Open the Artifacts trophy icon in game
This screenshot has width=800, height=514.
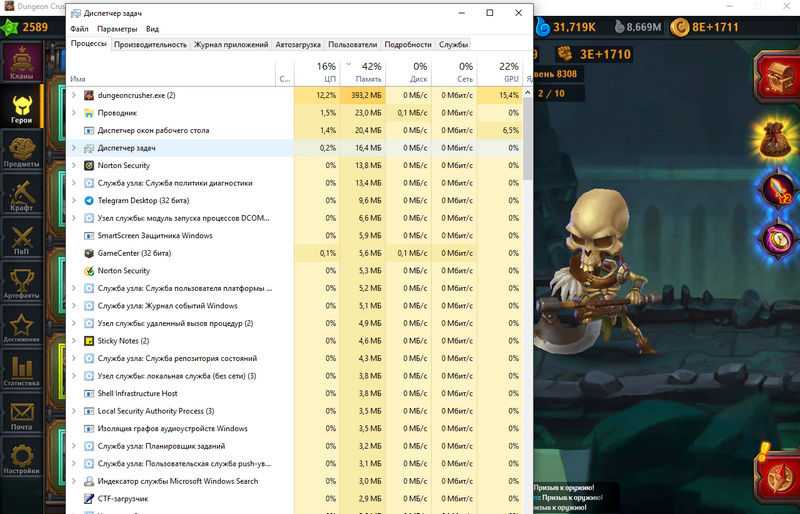pos(21,283)
